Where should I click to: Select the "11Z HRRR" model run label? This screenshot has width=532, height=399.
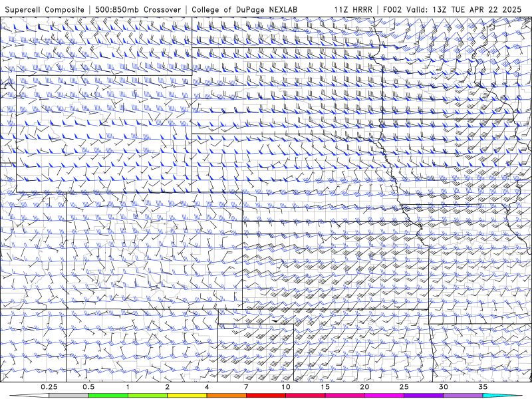[353, 9]
